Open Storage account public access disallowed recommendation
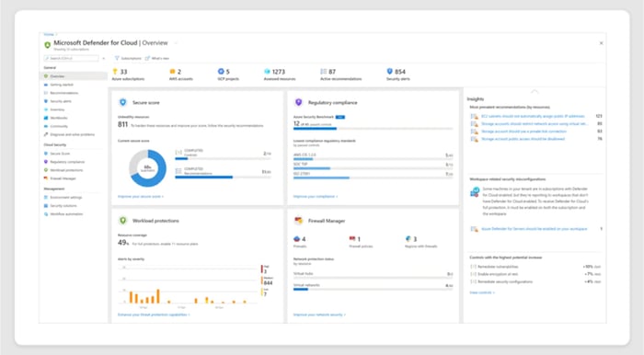Viewport: 644px width, 355px height. [523, 139]
